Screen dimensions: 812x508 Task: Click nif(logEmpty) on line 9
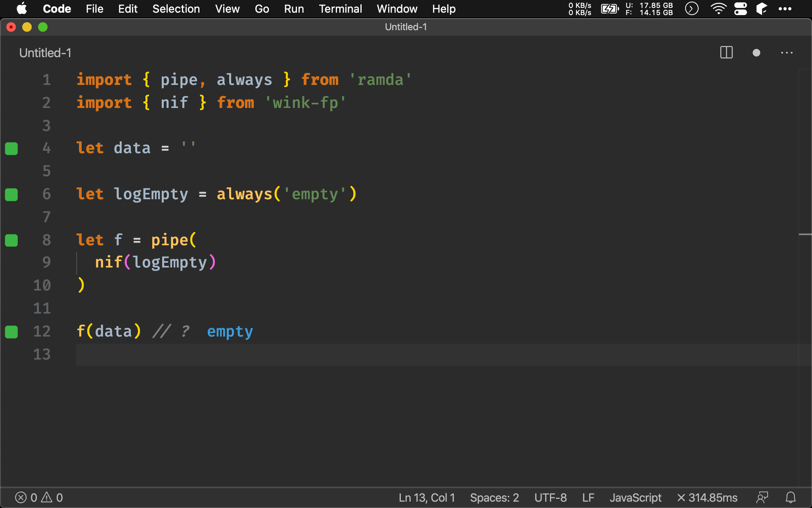point(155,263)
